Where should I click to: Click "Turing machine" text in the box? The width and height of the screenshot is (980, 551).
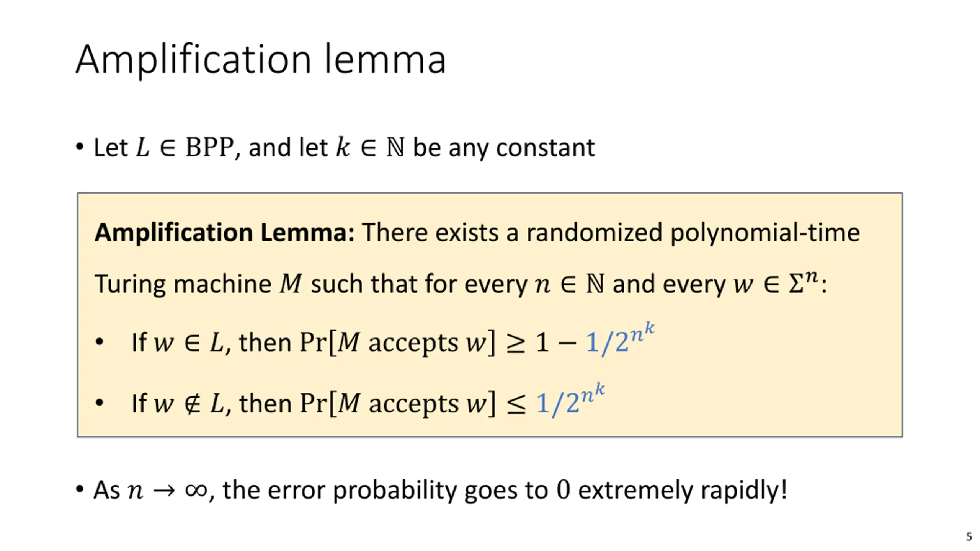coord(183,284)
